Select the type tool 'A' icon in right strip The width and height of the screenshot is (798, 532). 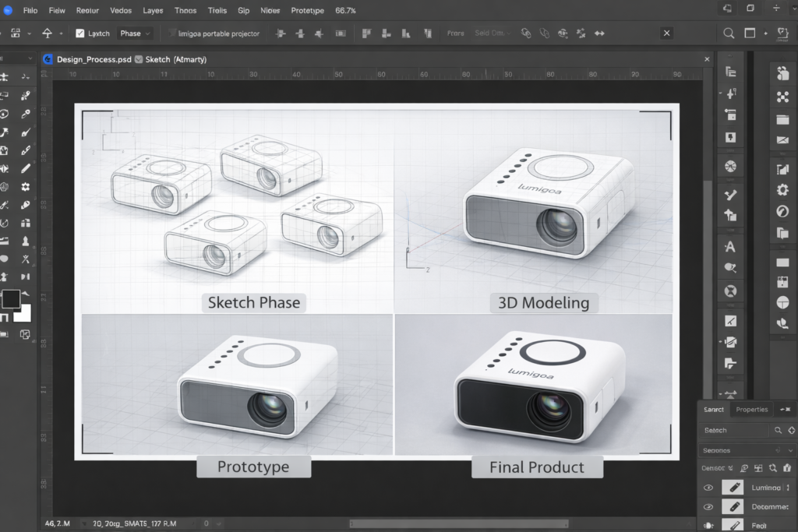730,247
